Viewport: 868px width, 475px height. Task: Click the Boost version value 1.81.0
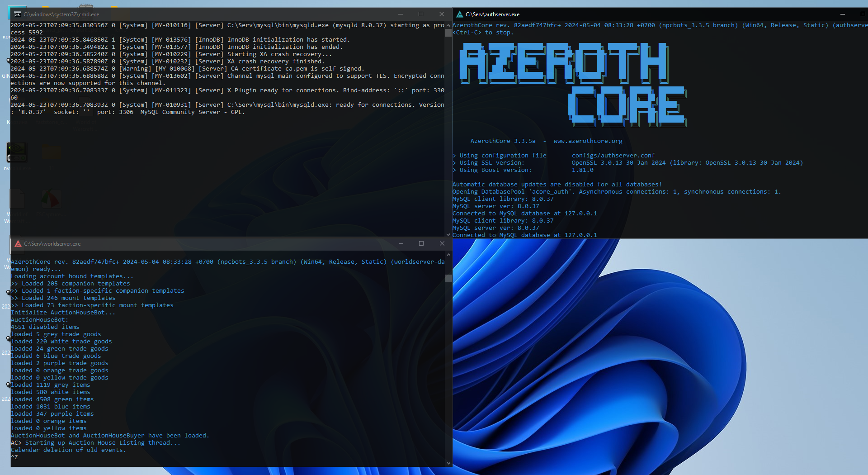point(583,170)
